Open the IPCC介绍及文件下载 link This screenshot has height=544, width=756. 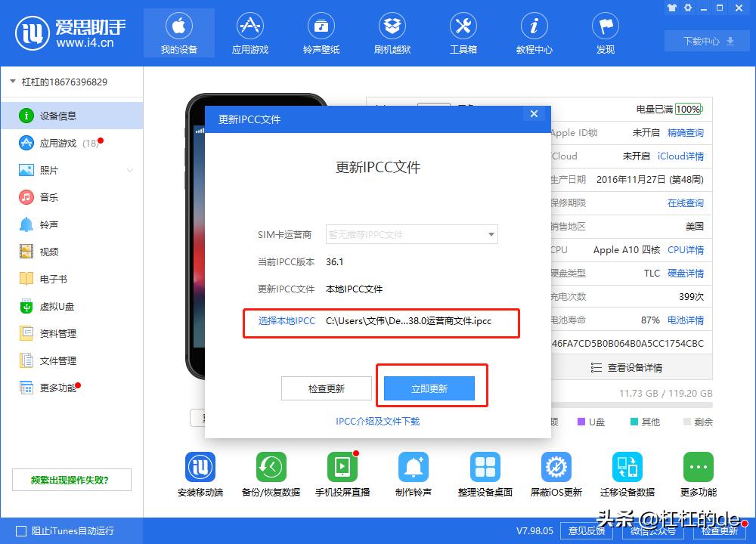tap(378, 422)
